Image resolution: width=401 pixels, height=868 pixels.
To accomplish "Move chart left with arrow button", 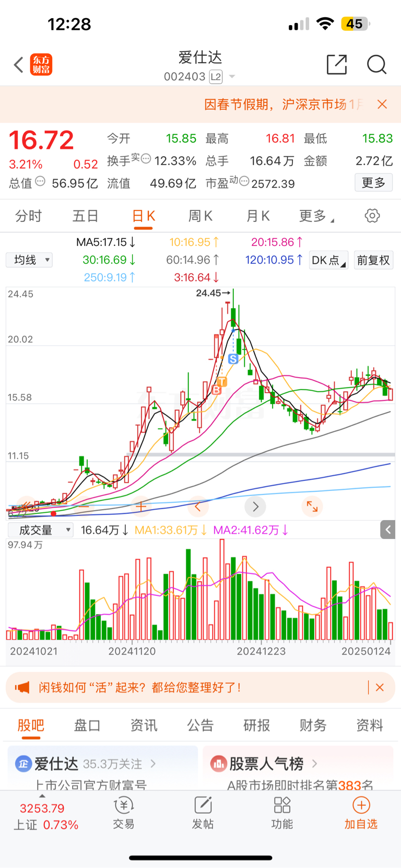I will pyautogui.click(x=198, y=506).
